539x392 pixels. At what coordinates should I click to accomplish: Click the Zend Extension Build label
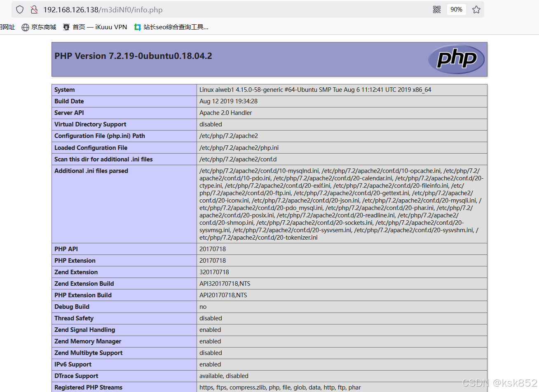pyautogui.click(x=84, y=284)
